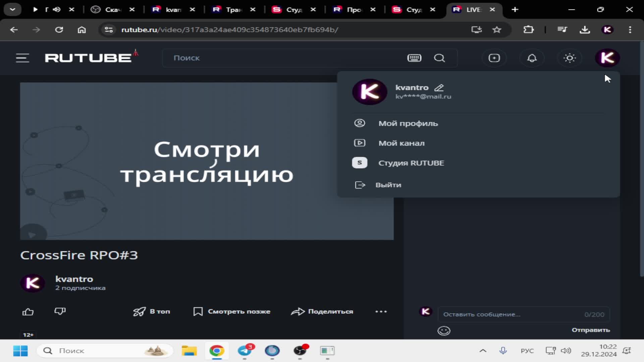Open volume control in tray
The width and height of the screenshot is (644, 362).
click(x=566, y=351)
